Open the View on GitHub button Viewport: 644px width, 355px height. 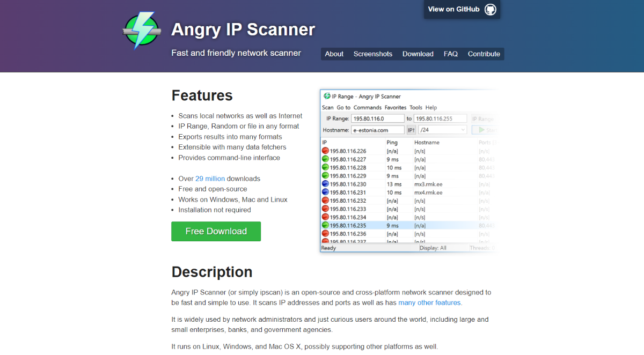coord(462,9)
